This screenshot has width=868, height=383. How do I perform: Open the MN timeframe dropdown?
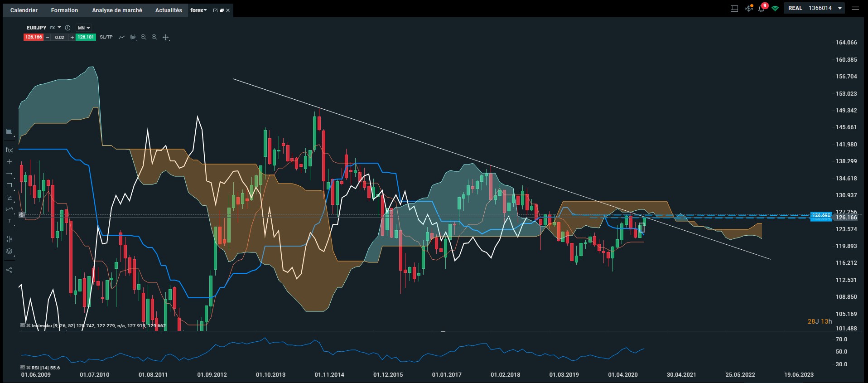(84, 28)
